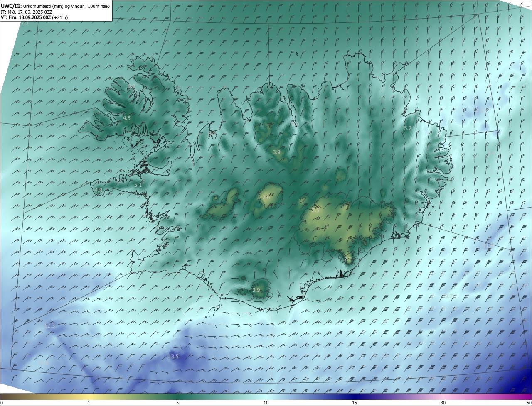Click the 5 tick on the color scale
Image resolution: width=532 pixels, height=406 pixels.
click(177, 403)
